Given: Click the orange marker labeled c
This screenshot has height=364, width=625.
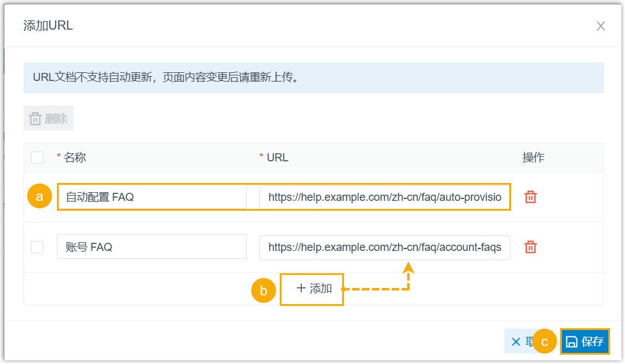Looking at the screenshot, I should click(545, 342).
